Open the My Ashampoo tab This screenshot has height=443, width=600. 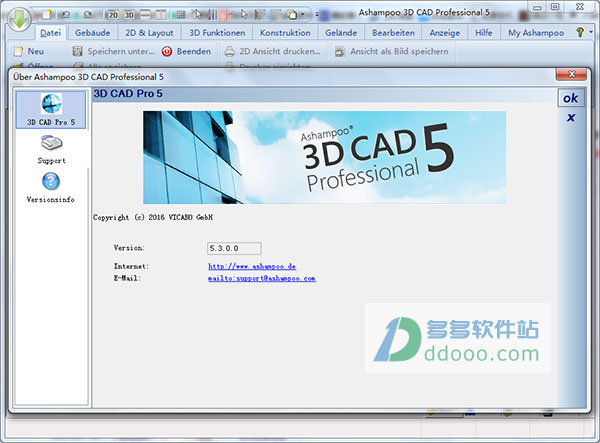pos(536,33)
